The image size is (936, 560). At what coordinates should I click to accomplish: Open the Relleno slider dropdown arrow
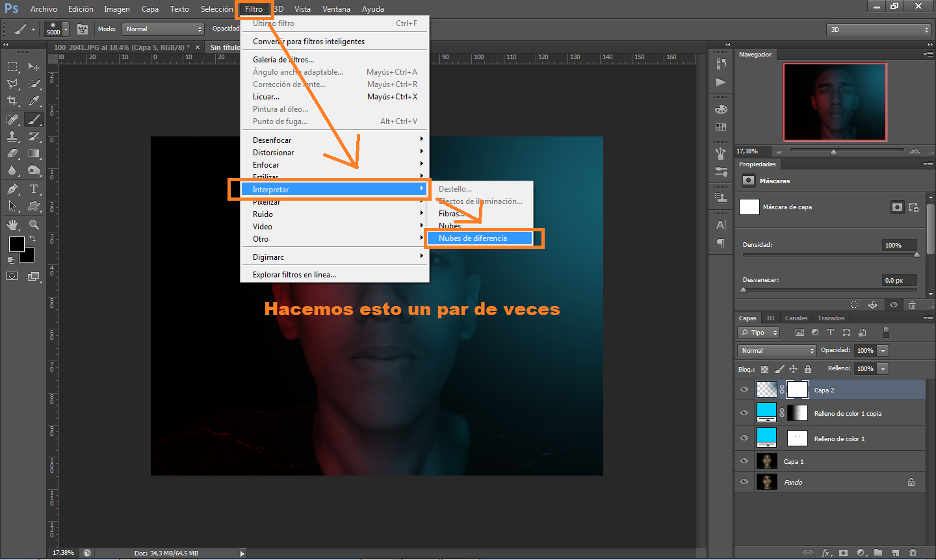pos(883,369)
